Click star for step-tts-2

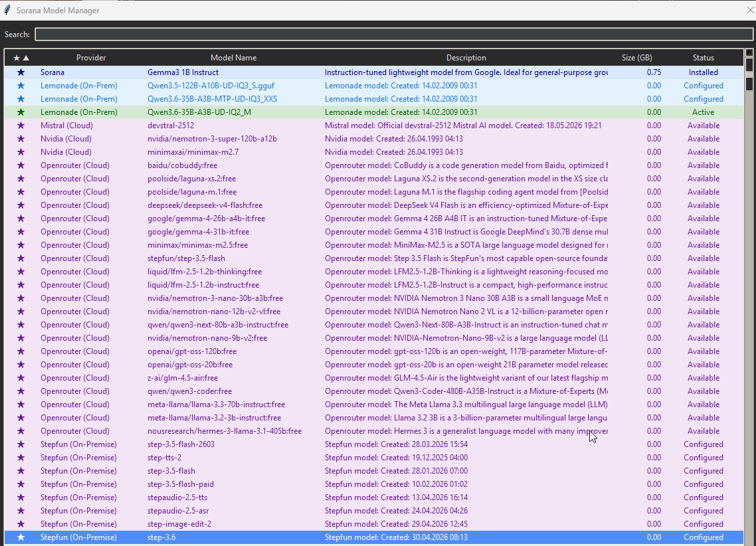click(21, 458)
